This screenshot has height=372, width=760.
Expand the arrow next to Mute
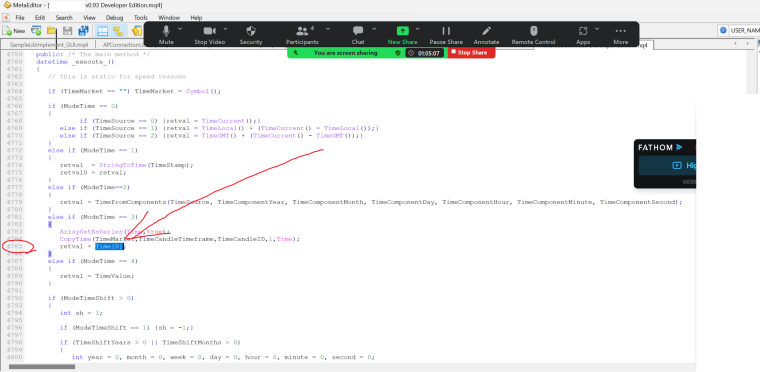[180, 29]
